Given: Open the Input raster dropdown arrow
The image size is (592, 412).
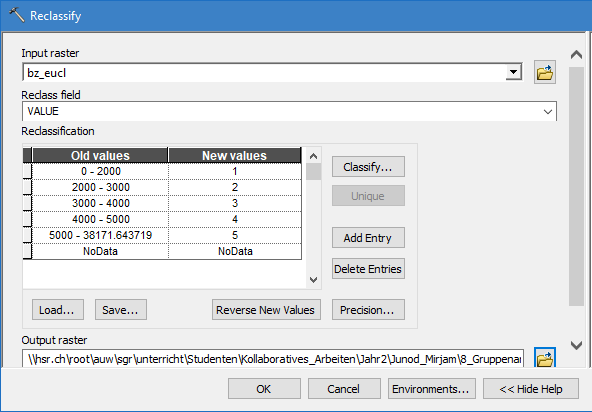Looking at the screenshot, I should [x=513, y=72].
